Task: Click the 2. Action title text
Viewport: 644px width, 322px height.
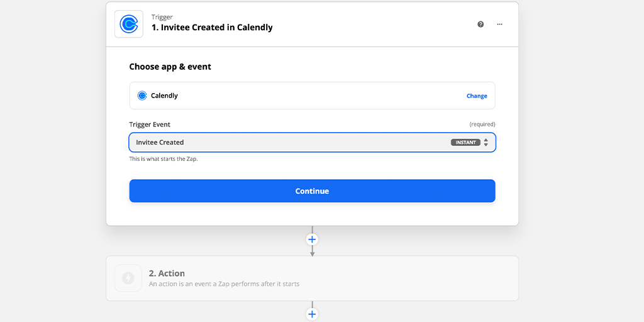Action: pos(167,273)
